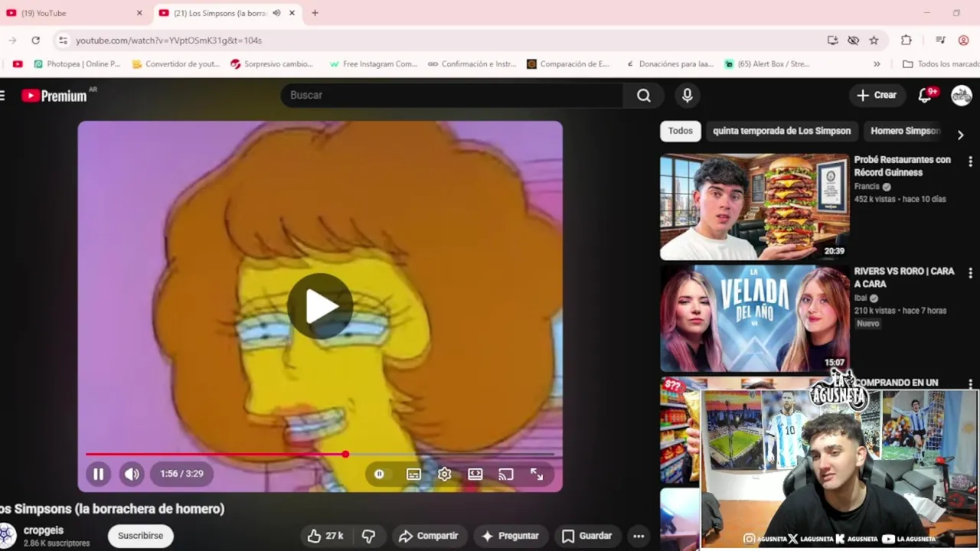Viewport: 980px width, 551px height.
Task: Click the address bar URL youtube.com/watch
Action: pyautogui.click(x=168, y=41)
